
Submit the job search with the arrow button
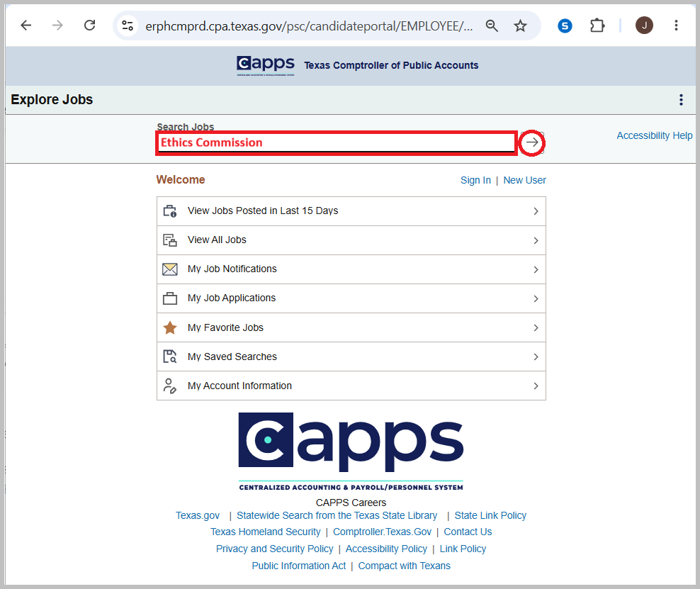[531, 143]
